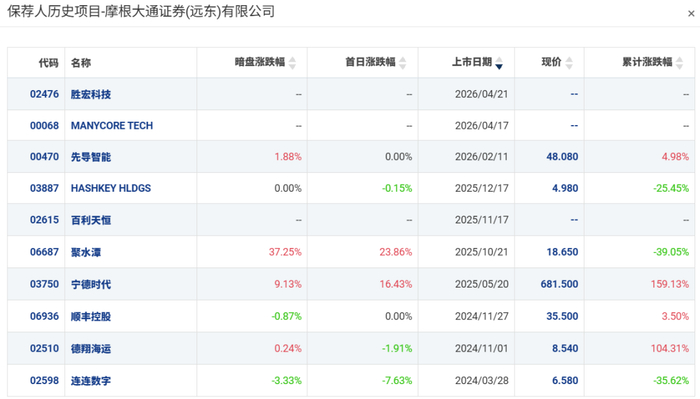The height and width of the screenshot is (399, 700).
Task: Select first day change 16.43%
Action: point(396,284)
